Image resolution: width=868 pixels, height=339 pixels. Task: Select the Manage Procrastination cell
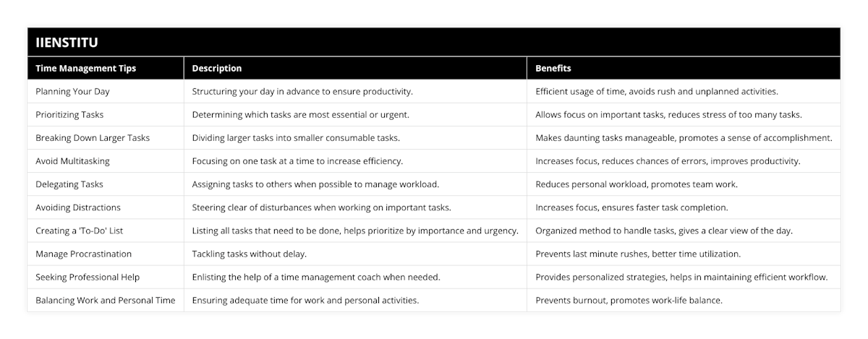(x=84, y=254)
